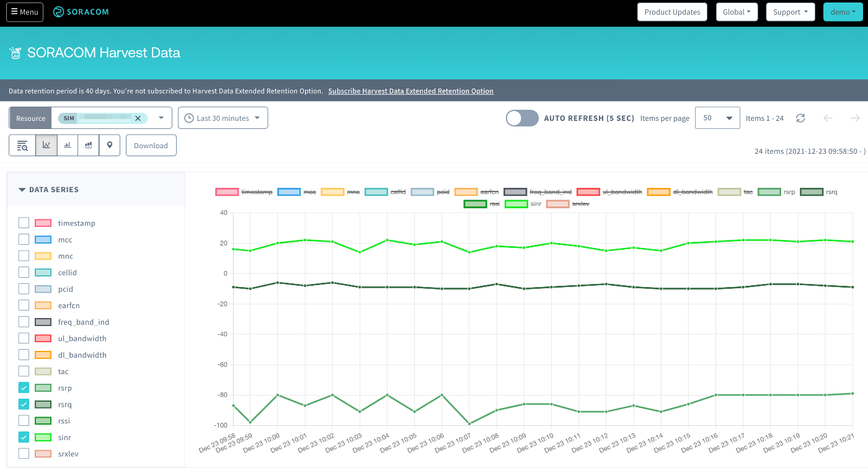Go to next page arrow

(856, 118)
